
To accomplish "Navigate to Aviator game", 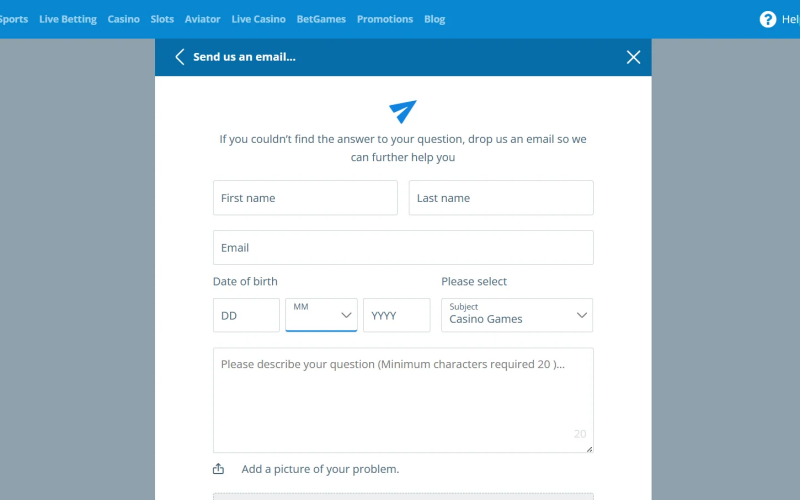I will (x=203, y=19).
